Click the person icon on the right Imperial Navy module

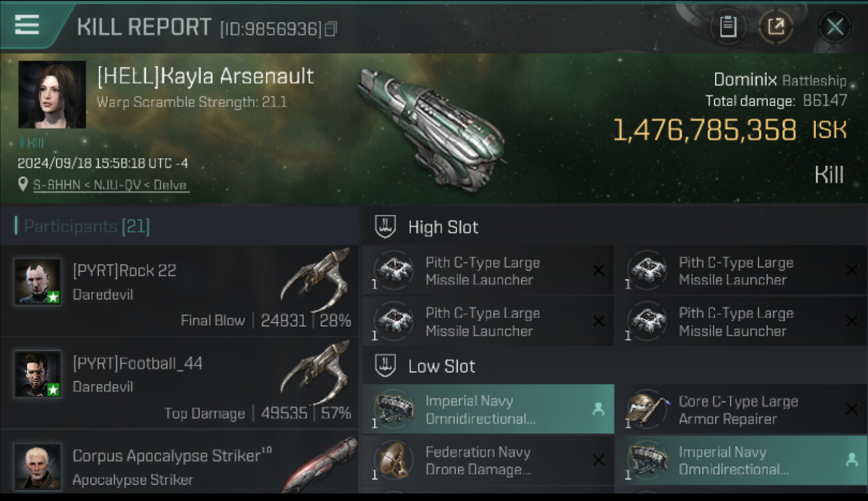[x=851, y=460]
